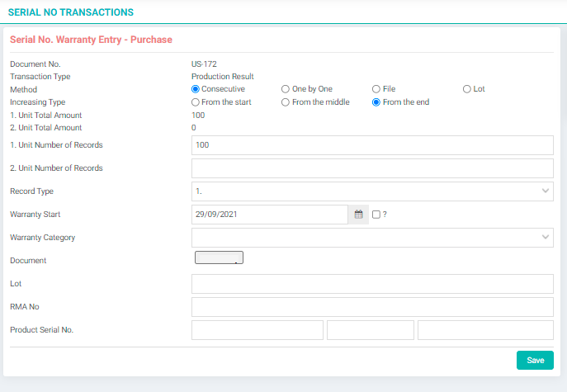Click the Save button

[535, 360]
